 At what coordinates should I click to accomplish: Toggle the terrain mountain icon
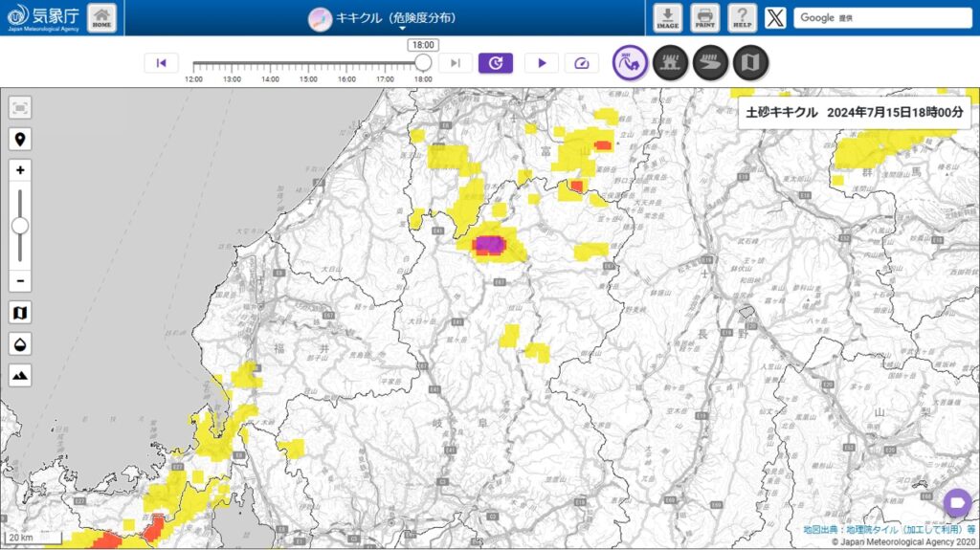20,375
